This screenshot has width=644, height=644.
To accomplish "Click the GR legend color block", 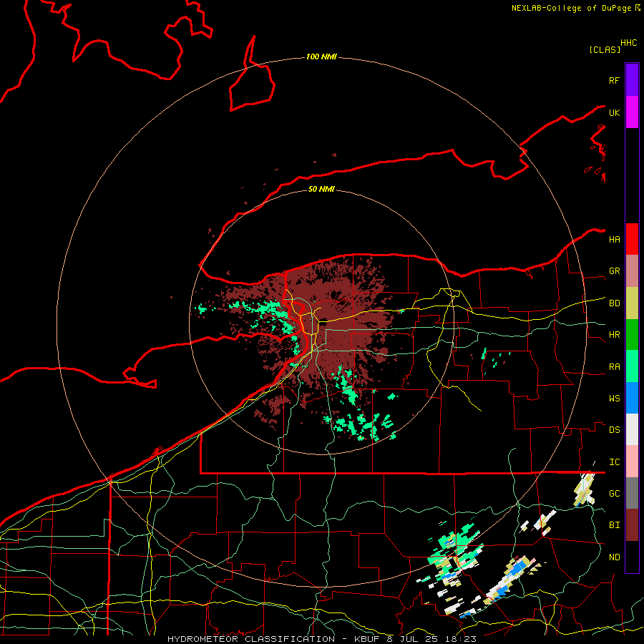I will [x=632, y=271].
